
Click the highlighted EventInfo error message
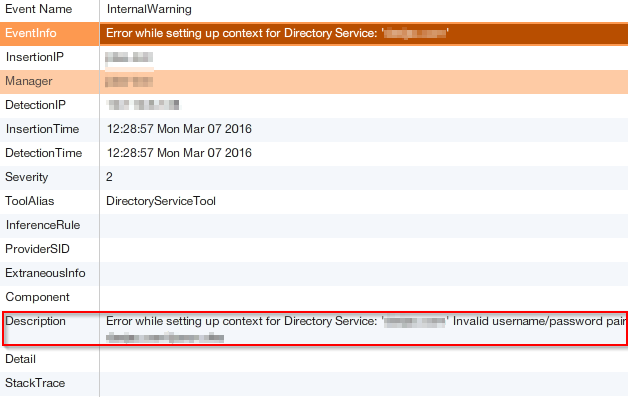pos(277,33)
